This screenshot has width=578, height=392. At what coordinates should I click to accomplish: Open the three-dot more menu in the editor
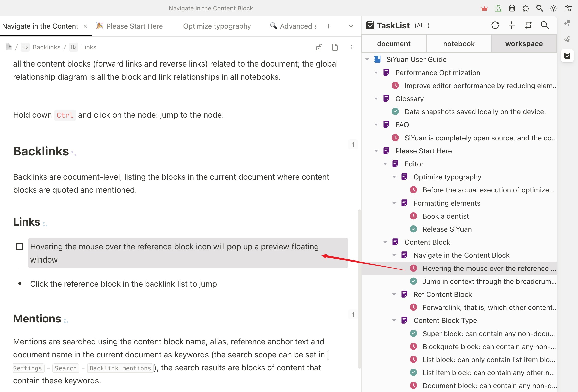tap(351, 47)
